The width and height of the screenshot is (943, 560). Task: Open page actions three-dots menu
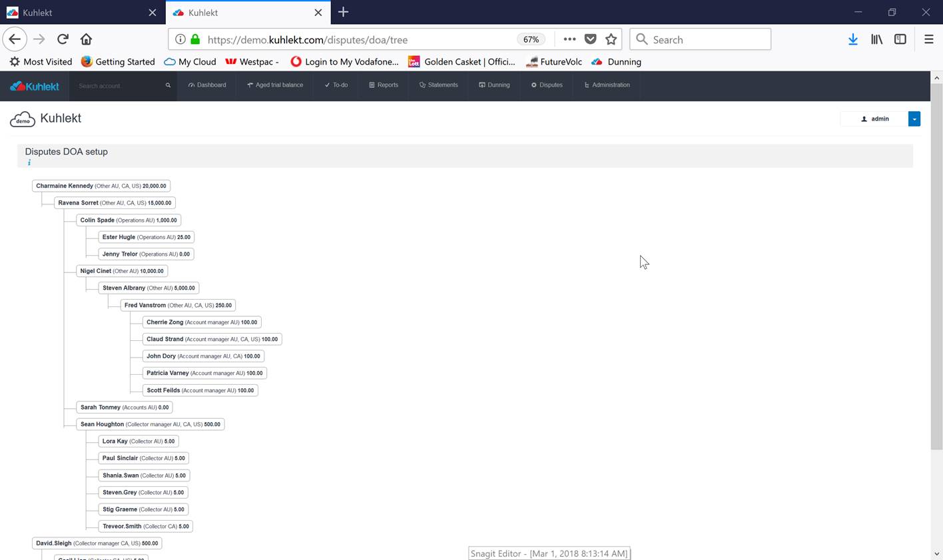point(569,39)
